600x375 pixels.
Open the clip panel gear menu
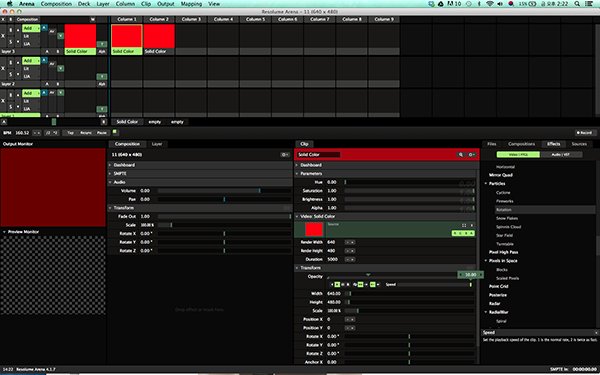point(471,155)
